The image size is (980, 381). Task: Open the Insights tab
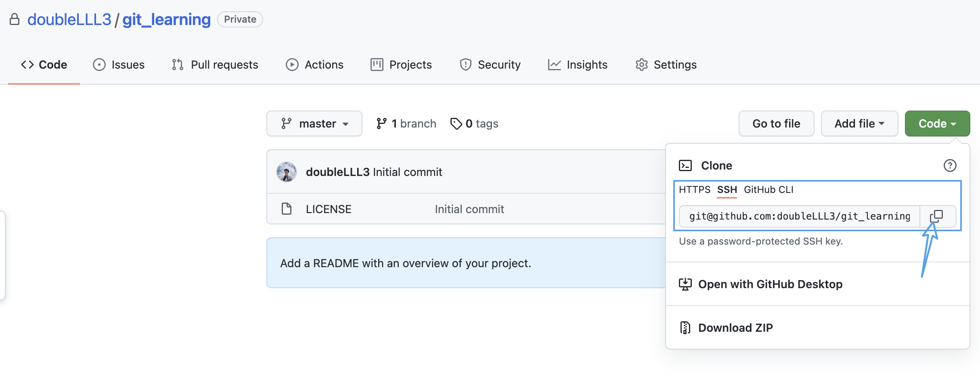tap(578, 65)
